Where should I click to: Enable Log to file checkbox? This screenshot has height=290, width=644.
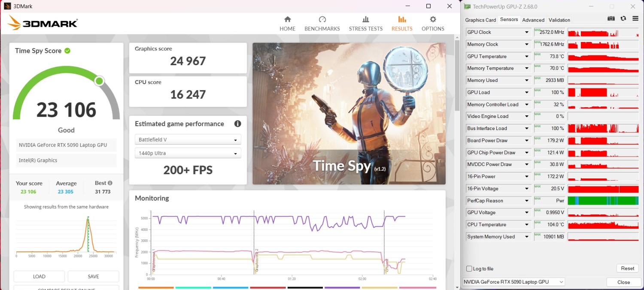click(469, 269)
